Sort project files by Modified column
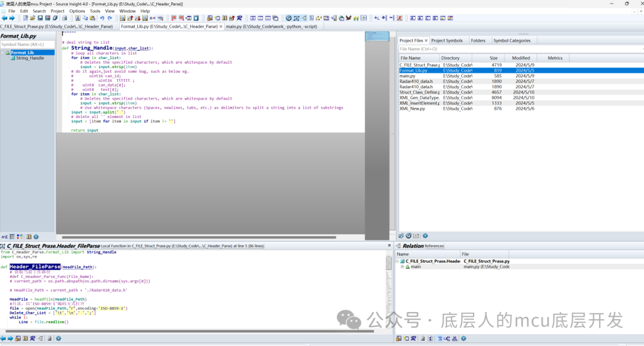Viewport: 644px width, 346px height. (521, 58)
